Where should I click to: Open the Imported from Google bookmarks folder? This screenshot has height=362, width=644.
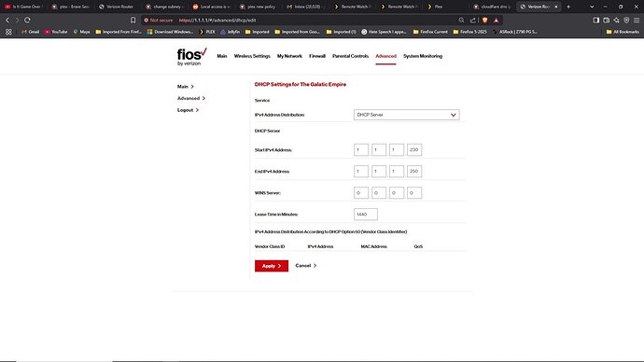pyautogui.click(x=297, y=32)
